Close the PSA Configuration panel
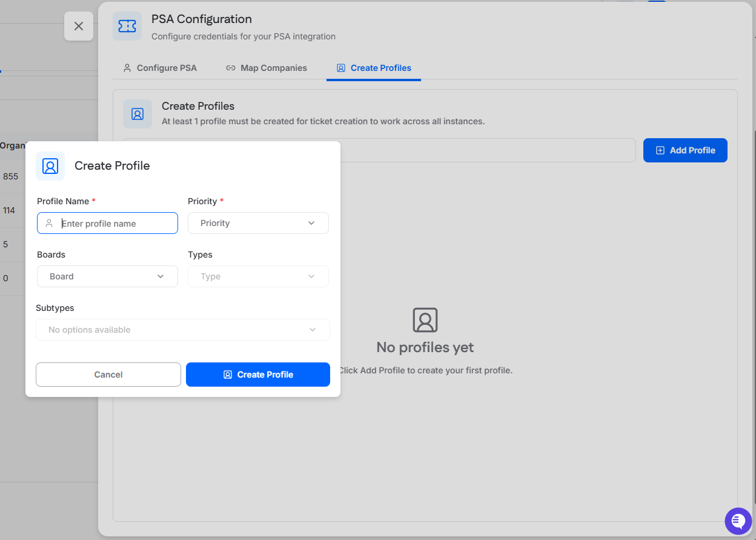The height and width of the screenshot is (540, 756). 79,26
